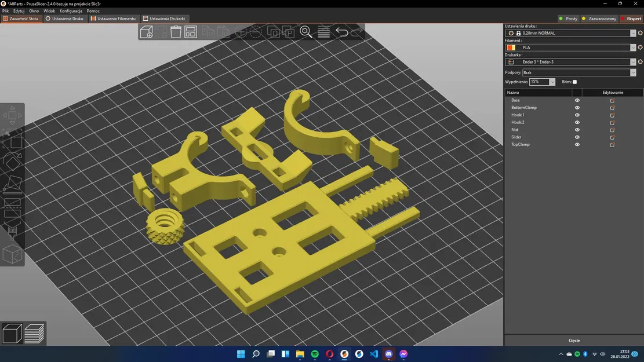This screenshot has width=644, height=362.
Task: Toggle visibility of Hook:1
Action: click(577, 115)
